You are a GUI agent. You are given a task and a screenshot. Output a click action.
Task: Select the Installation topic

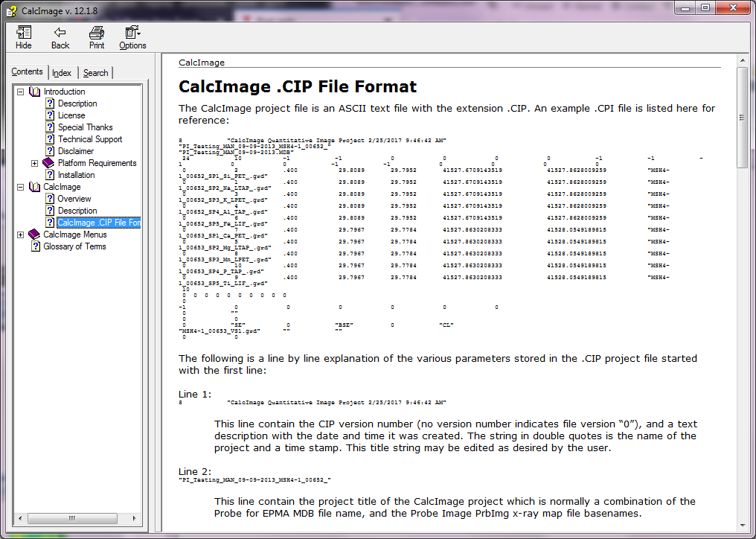point(76,175)
